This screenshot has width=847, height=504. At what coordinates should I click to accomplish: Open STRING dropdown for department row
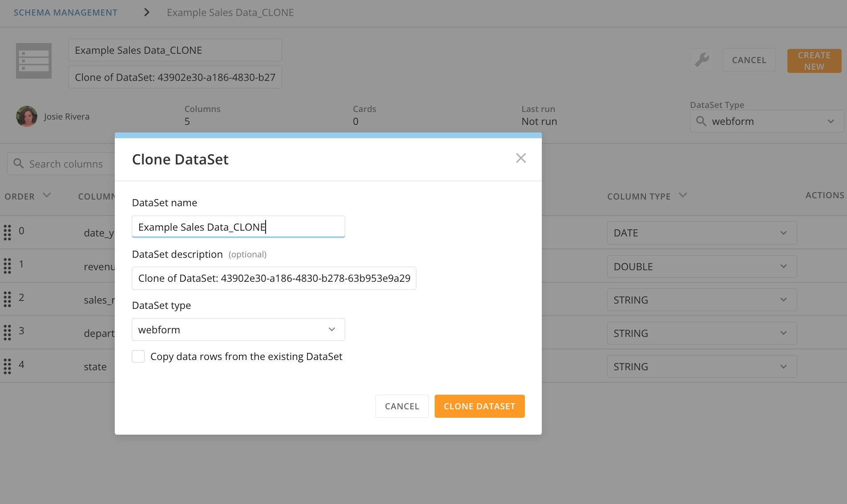702,333
